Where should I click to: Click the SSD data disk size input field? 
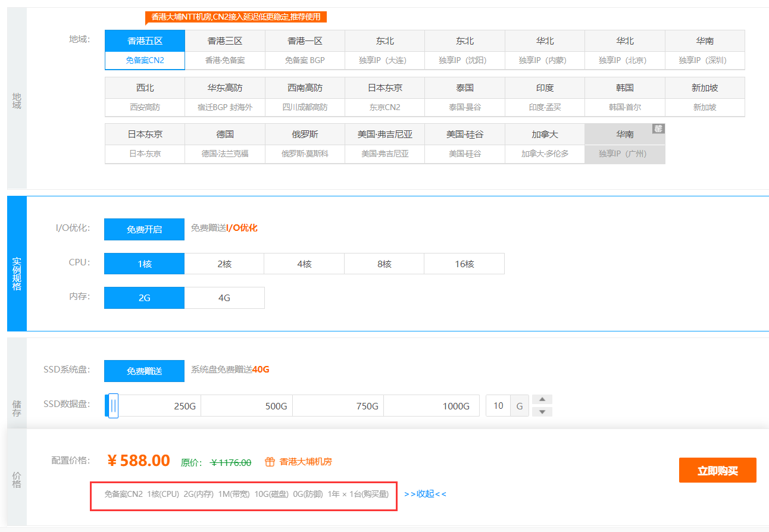[x=498, y=406]
